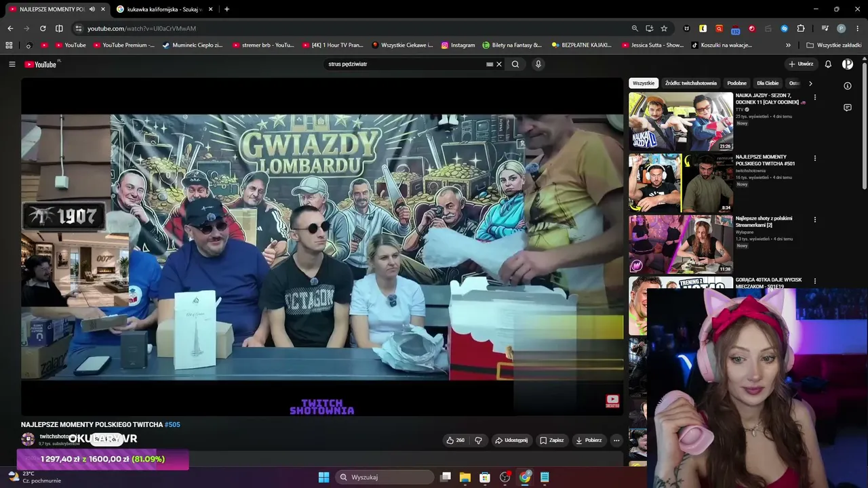Click the YouTube page scrollbar
The height and width of the screenshot is (488, 868).
[x=865, y=125]
